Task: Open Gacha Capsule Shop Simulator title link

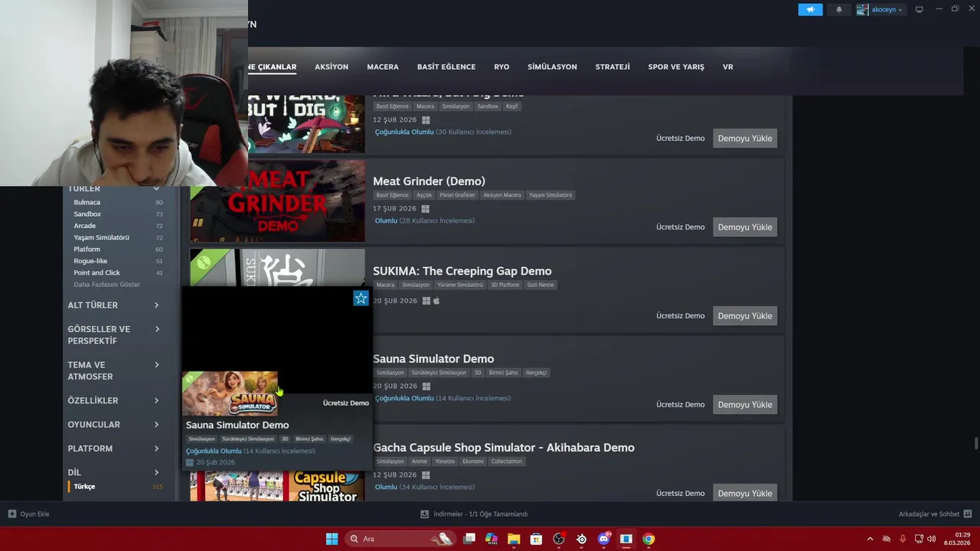Action: point(504,448)
